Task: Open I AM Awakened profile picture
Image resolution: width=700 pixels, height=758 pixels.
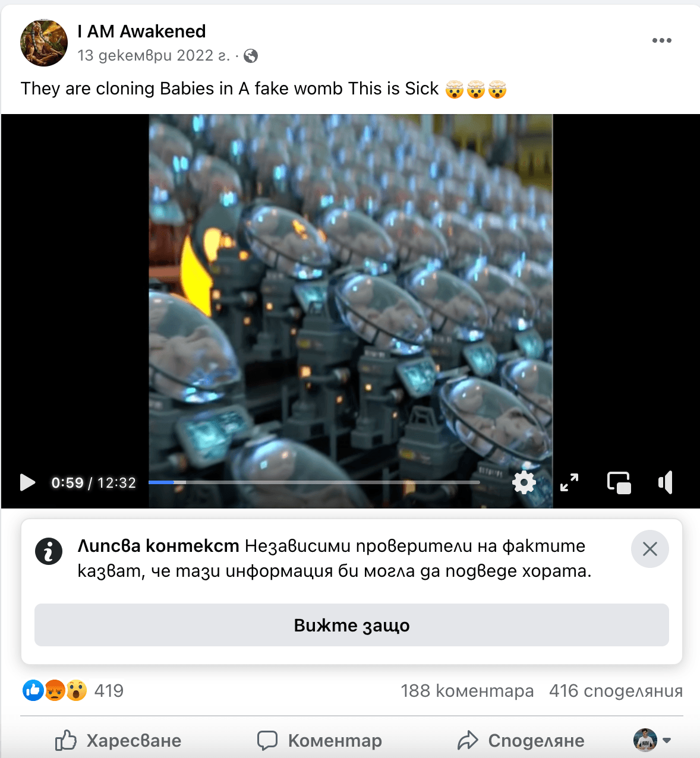Action: 44,43
